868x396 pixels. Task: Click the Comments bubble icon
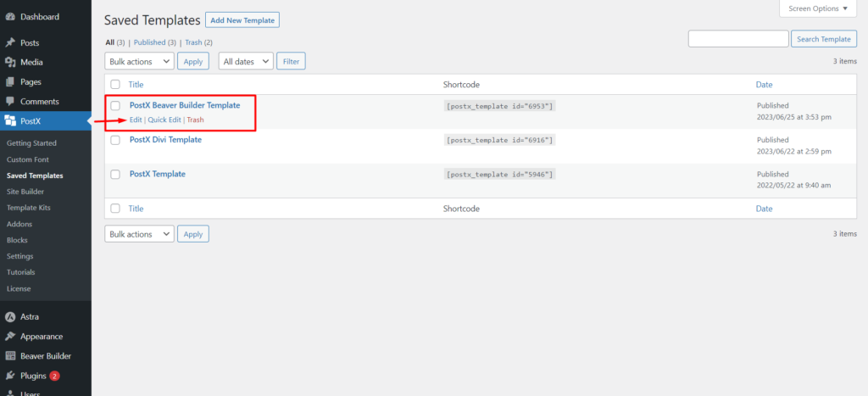point(10,102)
